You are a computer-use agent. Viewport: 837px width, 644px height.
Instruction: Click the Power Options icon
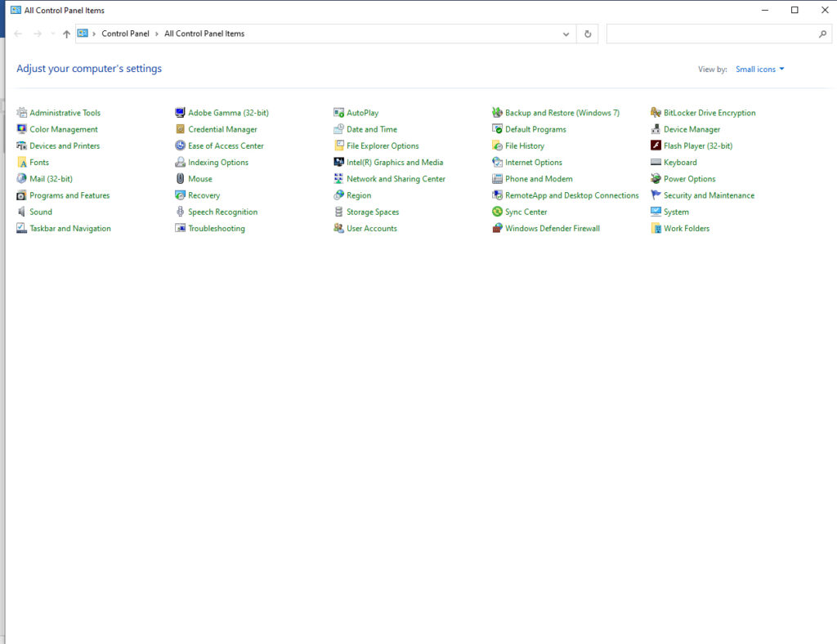click(x=656, y=179)
